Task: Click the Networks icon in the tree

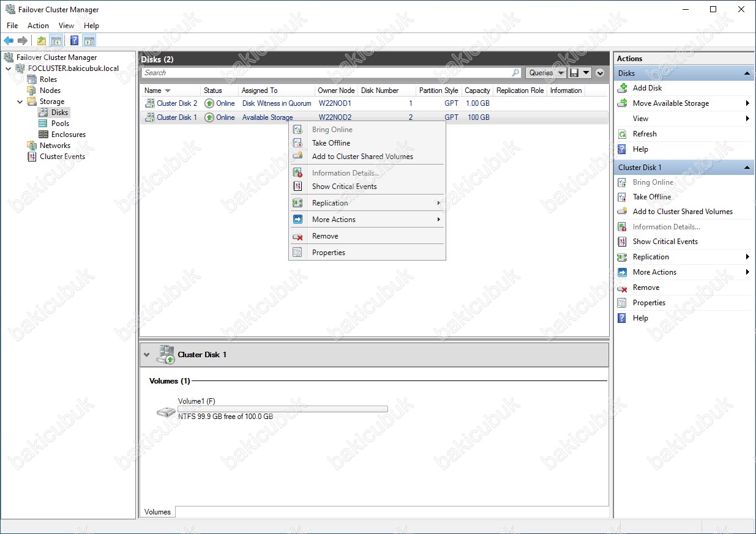Action: pyautogui.click(x=32, y=146)
